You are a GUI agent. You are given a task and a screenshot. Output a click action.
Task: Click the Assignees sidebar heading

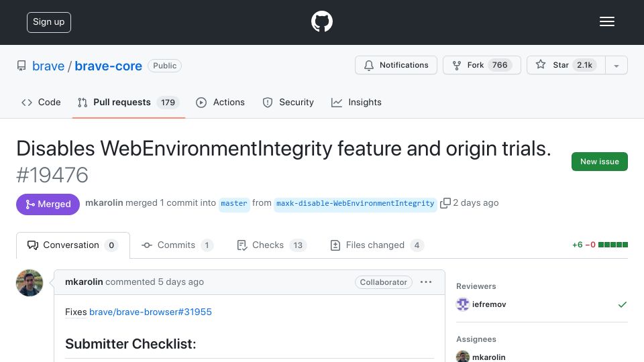(476, 339)
